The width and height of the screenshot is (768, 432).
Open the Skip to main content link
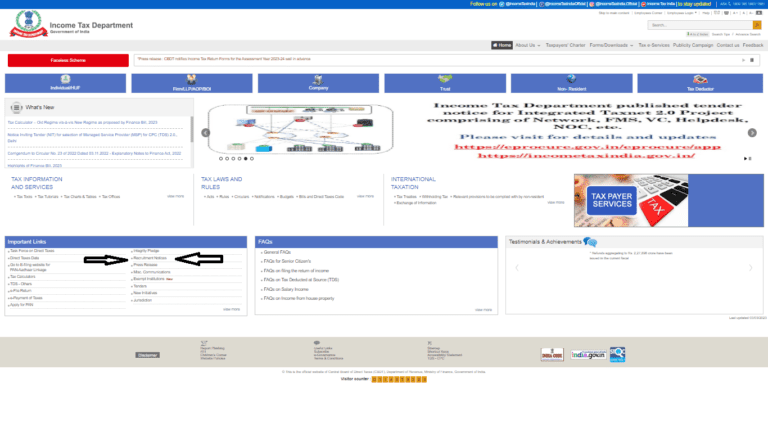point(614,13)
